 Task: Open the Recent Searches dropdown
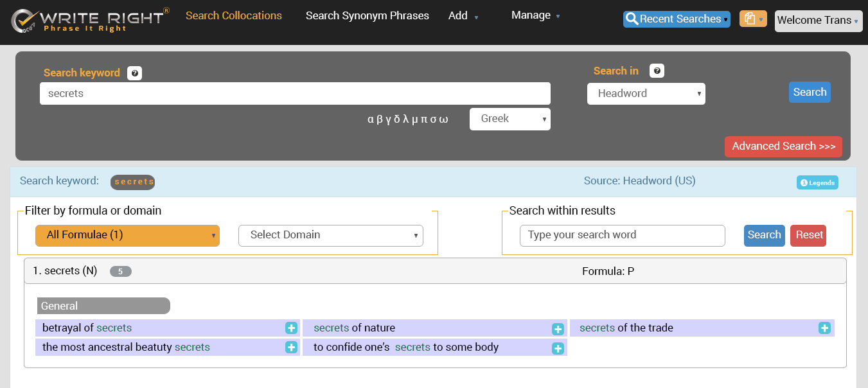pyautogui.click(x=676, y=19)
